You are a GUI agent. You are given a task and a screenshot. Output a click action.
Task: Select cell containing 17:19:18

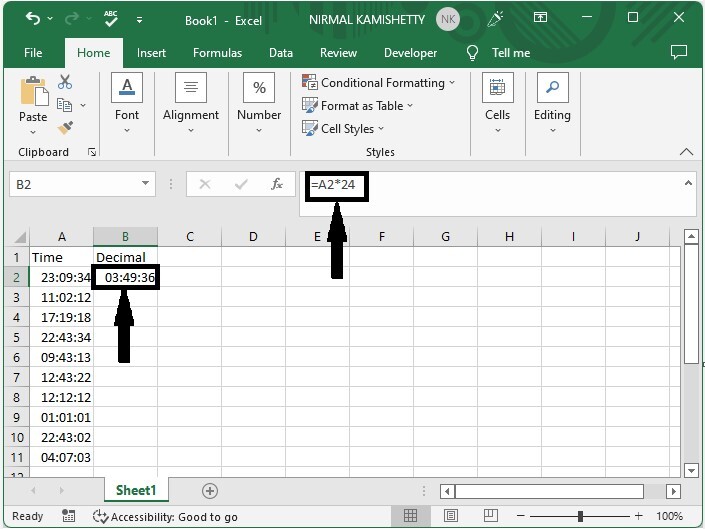[x=62, y=317]
